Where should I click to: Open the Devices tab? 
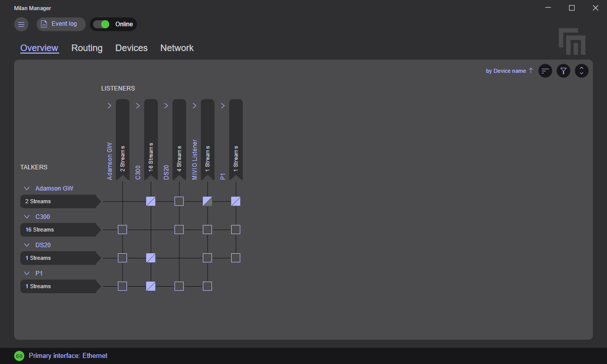(x=131, y=48)
